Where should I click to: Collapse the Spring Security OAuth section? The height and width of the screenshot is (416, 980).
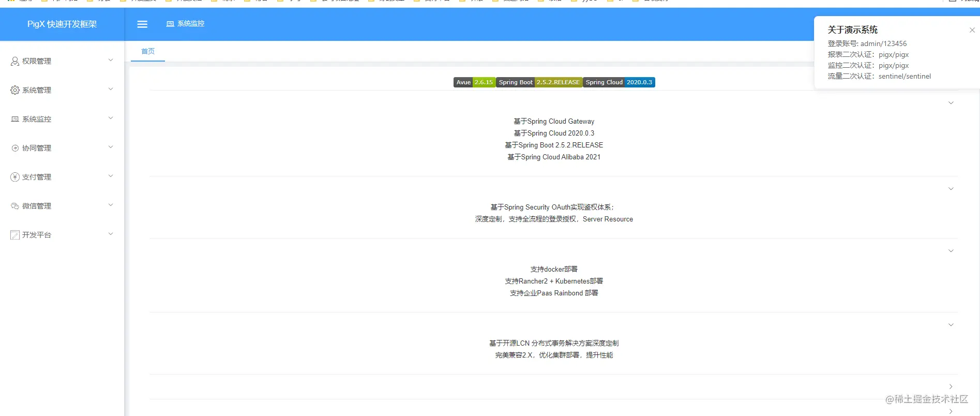[x=951, y=189]
